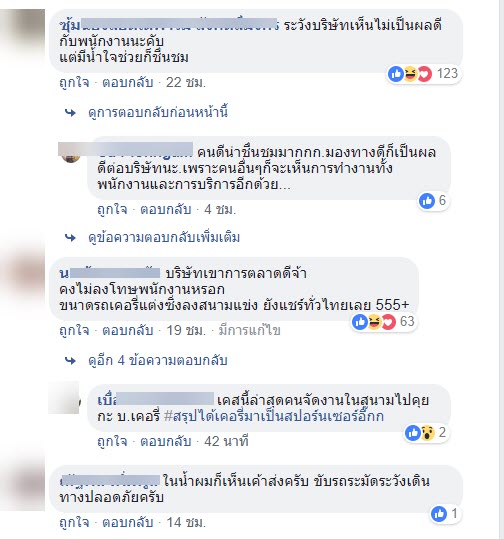The height and width of the screenshot is (539, 504).
Task: Like the comment posted 22 ชม. ago
Action: point(74,82)
